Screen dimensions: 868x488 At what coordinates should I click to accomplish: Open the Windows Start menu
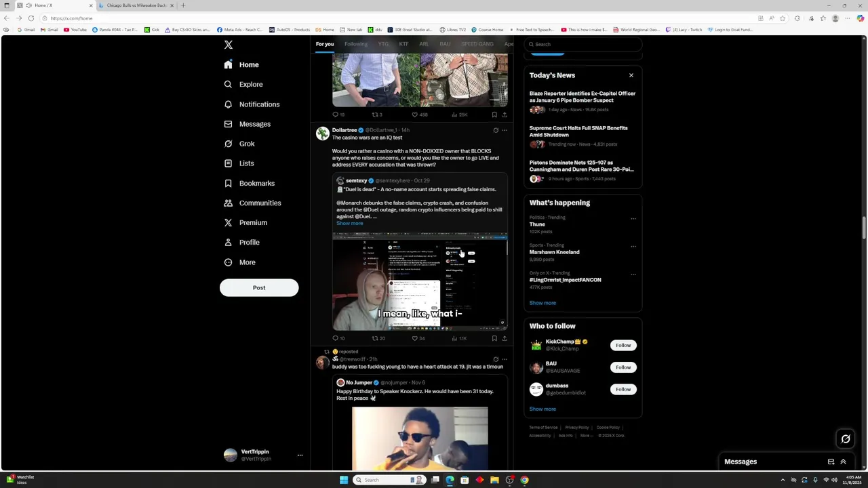(344, 480)
